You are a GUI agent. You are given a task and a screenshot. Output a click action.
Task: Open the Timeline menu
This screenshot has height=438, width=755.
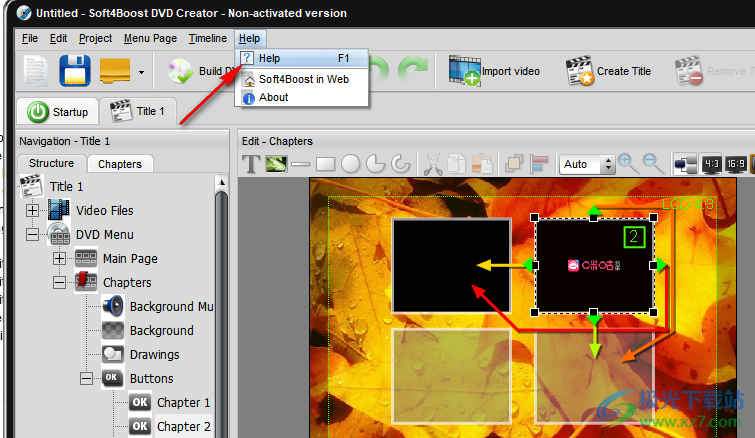click(208, 39)
